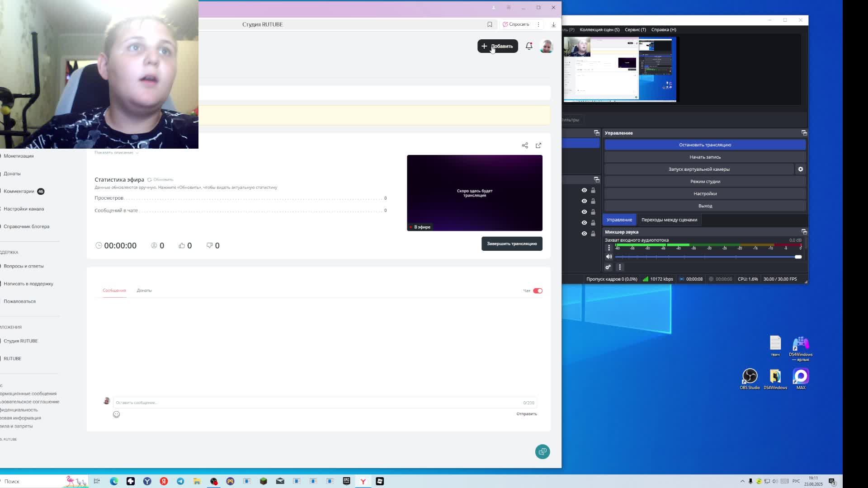Open the audio mixer three-dot options menu
This screenshot has height=488, width=868.
(620, 267)
